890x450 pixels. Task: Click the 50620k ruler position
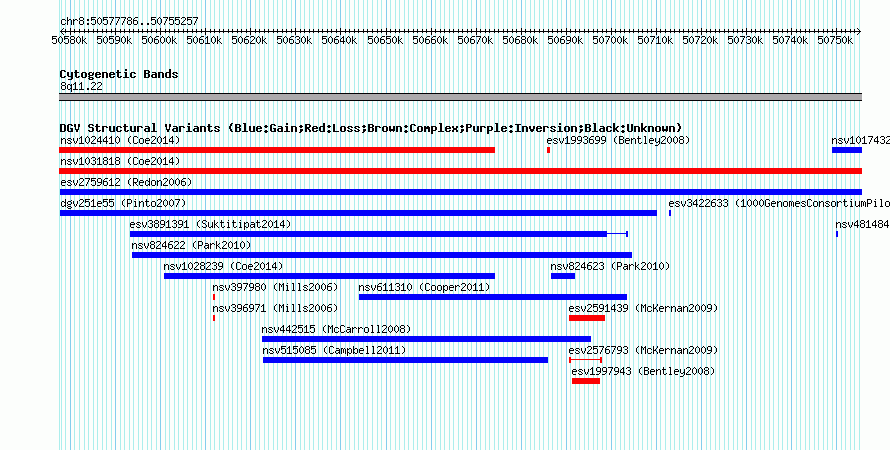click(250, 40)
